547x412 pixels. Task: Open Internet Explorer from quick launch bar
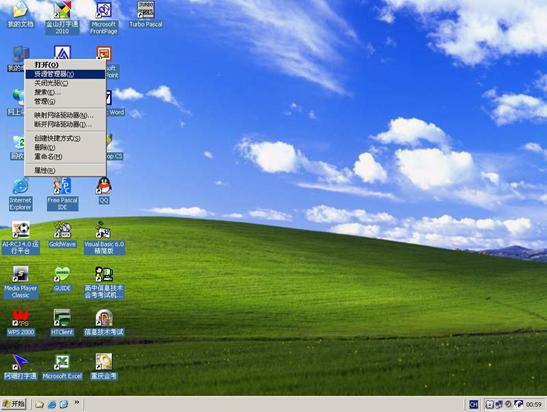pos(52,405)
